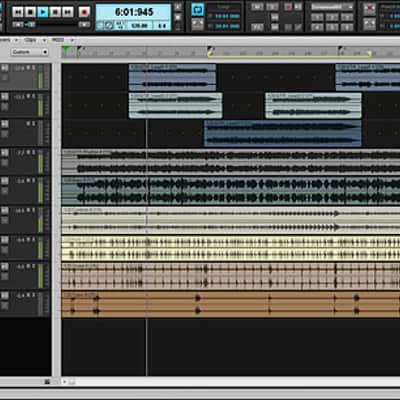The width and height of the screenshot is (400, 400).
Task: Click the gray-clip track's header icon
Action: pos(5,153)
